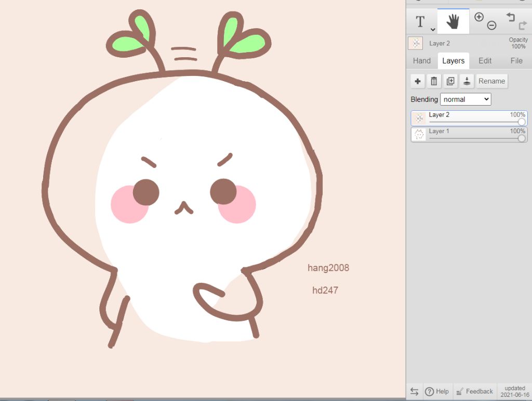The height and width of the screenshot is (401, 532).
Task: Flip the panel side with arrows icon
Action: point(414,392)
